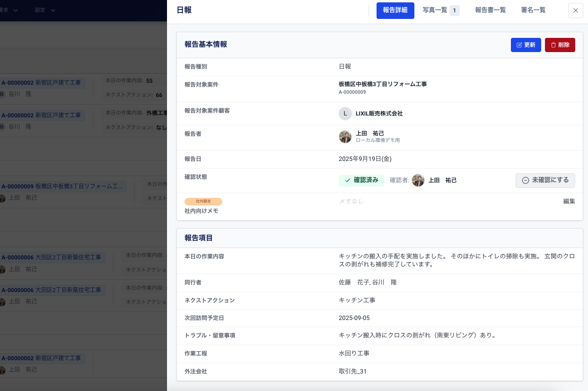Image resolution: width=588 pixels, height=391 pixels.
Task: Click the confirmer avatar next to 確認者
Action: point(418,180)
